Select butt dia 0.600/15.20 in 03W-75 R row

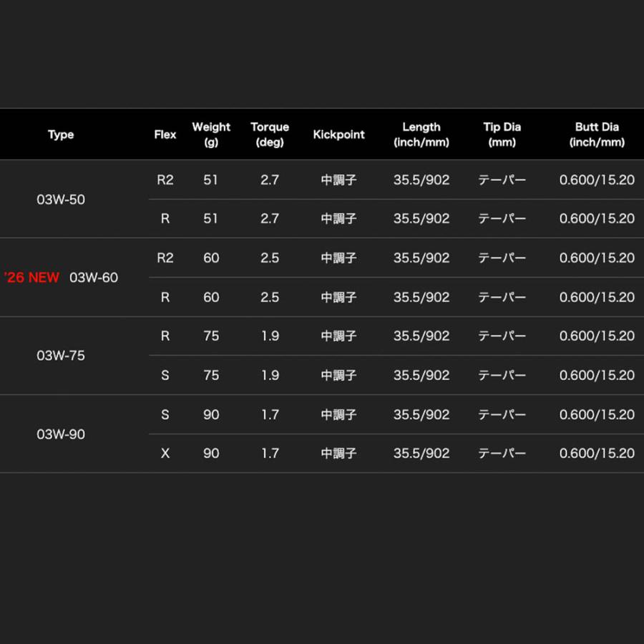(x=597, y=336)
